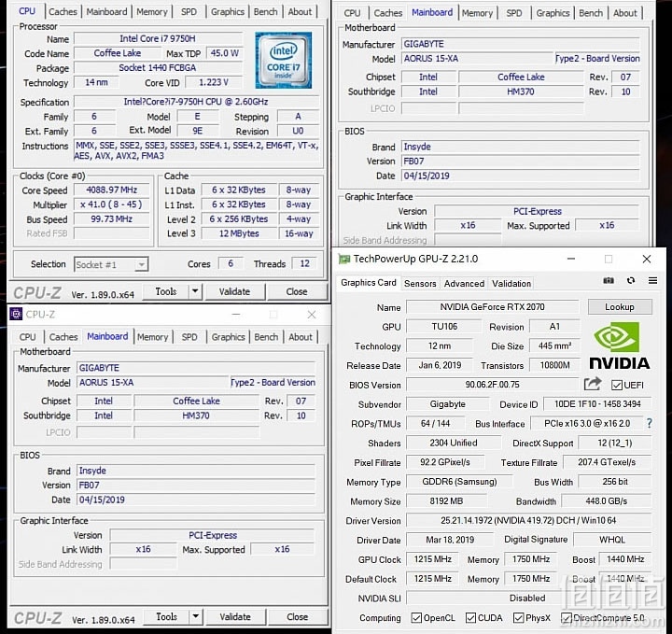Click bus interface question mark icon

tap(650, 424)
